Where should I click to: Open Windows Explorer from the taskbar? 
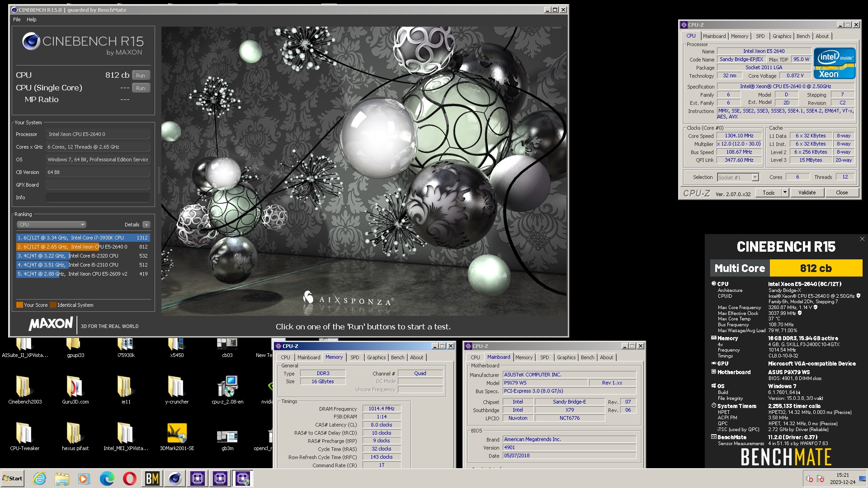click(62, 479)
